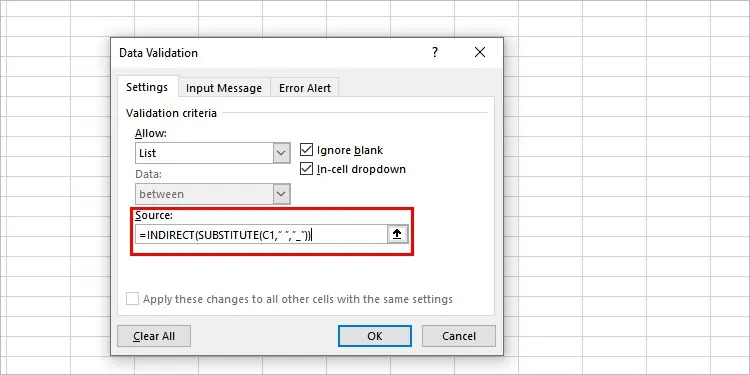Select the Settings tab
This screenshot has height=375, width=750.
[147, 87]
